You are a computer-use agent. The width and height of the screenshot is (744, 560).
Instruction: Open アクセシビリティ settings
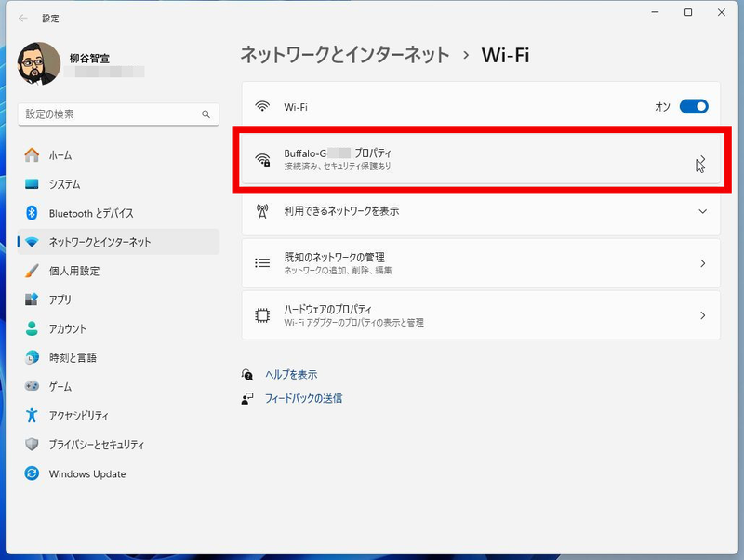tap(118, 416)
